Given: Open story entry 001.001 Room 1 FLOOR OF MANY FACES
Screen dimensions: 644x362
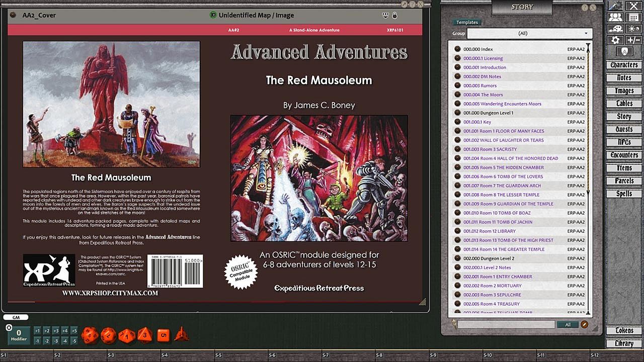Looking at the screenshot, I should tap(504, 131).
